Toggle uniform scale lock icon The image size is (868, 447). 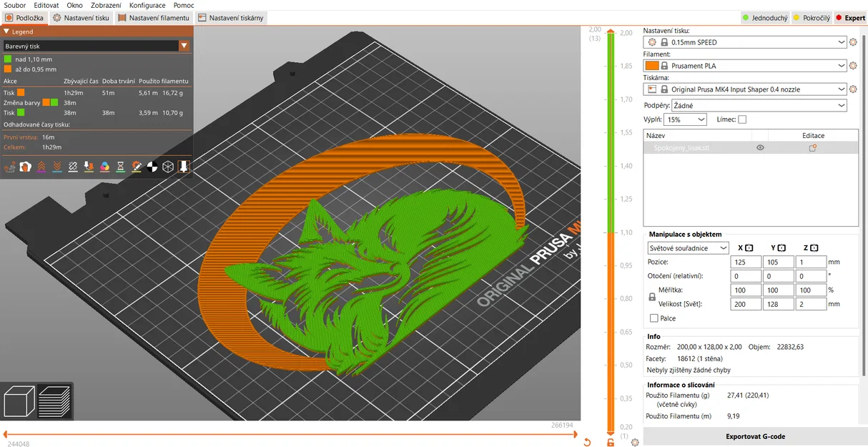click(651, 296)
